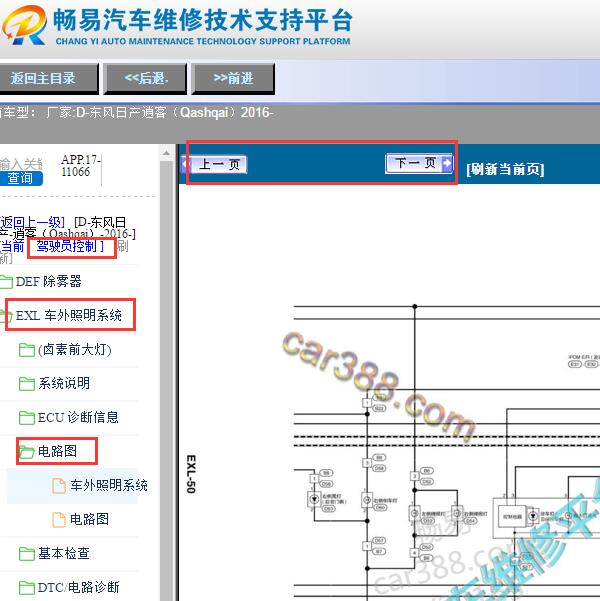Screen dimensions: 600x601
Task: Refresh page via 刷新当前页 link
Action: tap(505, 169)
